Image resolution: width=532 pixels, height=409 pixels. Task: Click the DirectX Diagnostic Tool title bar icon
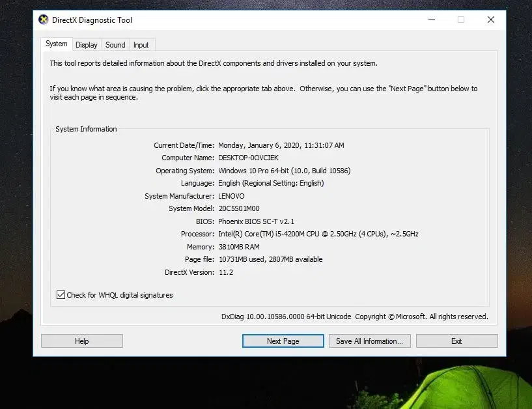pyautogui.click(x=44, y=20)
